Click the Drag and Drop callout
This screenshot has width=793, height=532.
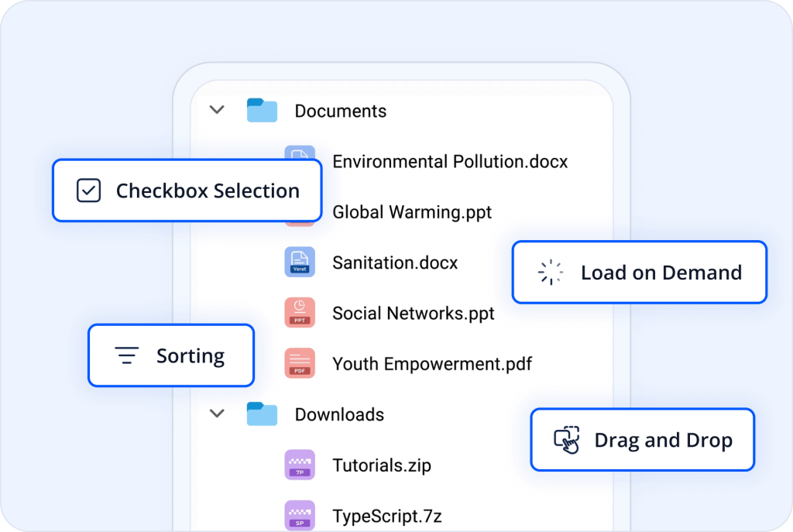642,440
